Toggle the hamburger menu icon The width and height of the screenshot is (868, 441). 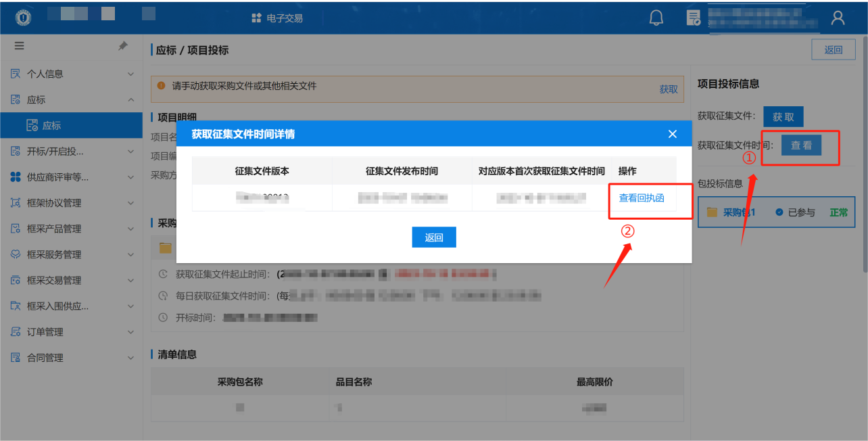point(19,46)
